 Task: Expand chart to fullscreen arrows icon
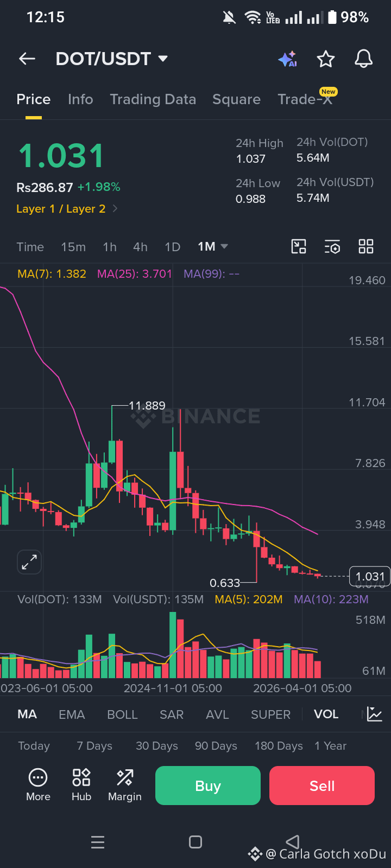coord(29,562)
